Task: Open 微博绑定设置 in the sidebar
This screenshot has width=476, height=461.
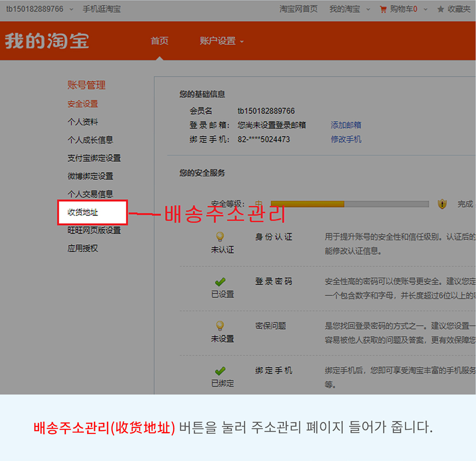Action: pyautogui.click(x=90, y=176)
